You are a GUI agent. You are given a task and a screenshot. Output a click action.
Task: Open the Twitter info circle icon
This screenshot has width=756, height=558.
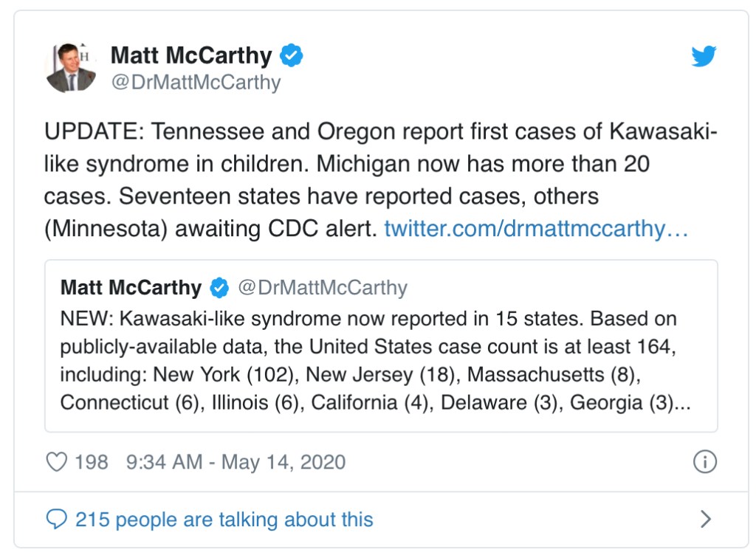pyautogui.click(x=705, y=462)
